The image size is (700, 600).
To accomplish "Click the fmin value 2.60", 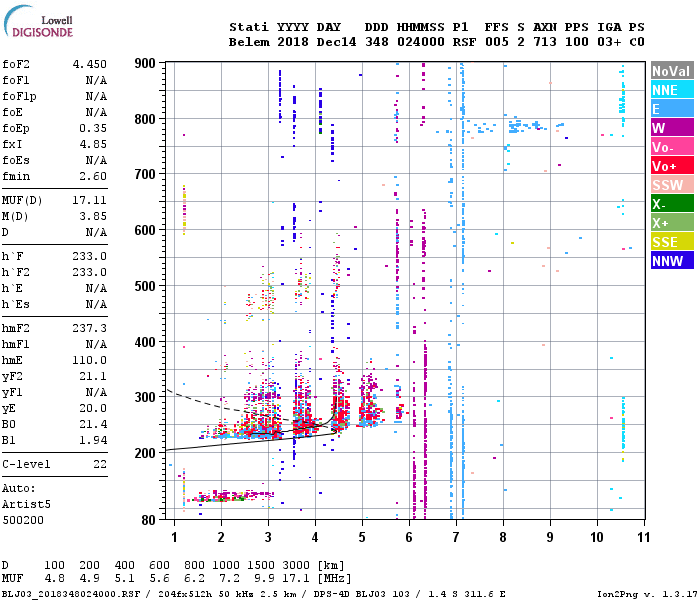I will [93, 176].
